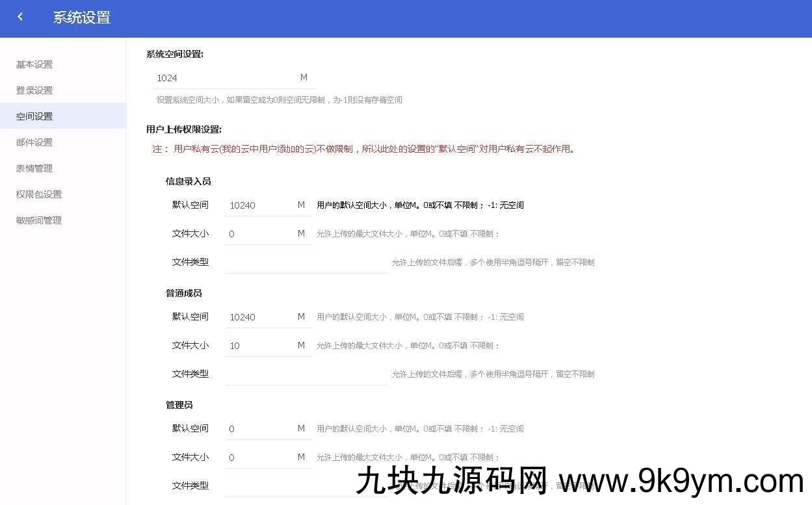Image resolution: width=812 pixels, height=505 pixels.
Task: Click the back arrow icon in header
Action: pos(20,18)
